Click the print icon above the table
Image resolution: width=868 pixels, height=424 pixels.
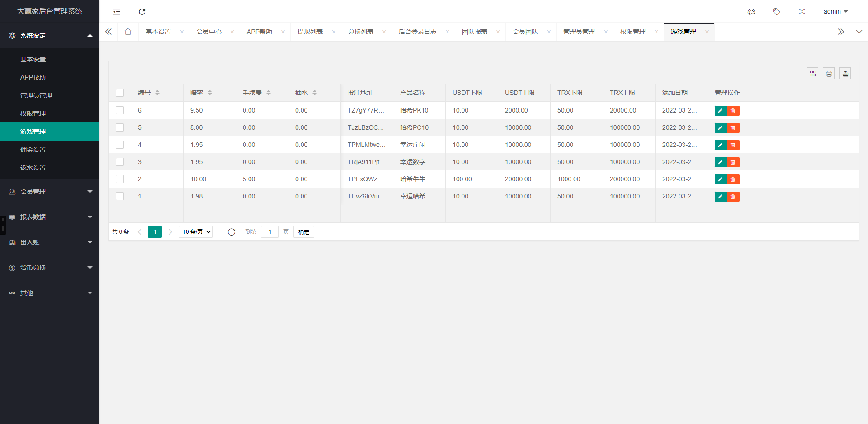(x=829, y=73)
